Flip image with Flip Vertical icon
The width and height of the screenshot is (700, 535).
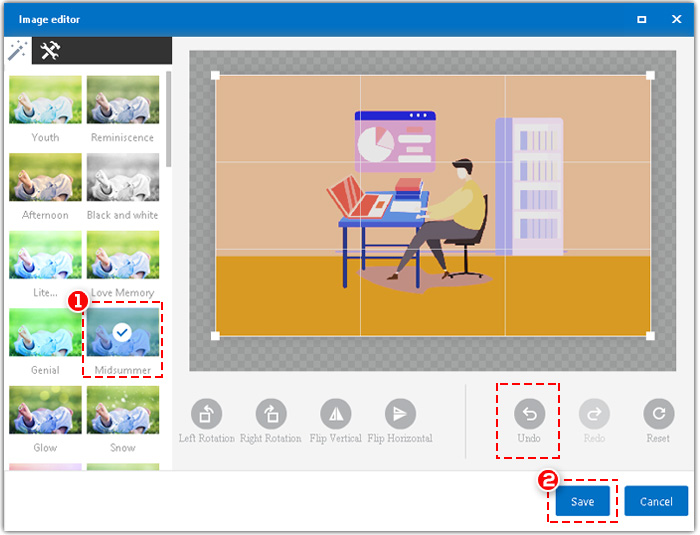[x=336, y=414]
